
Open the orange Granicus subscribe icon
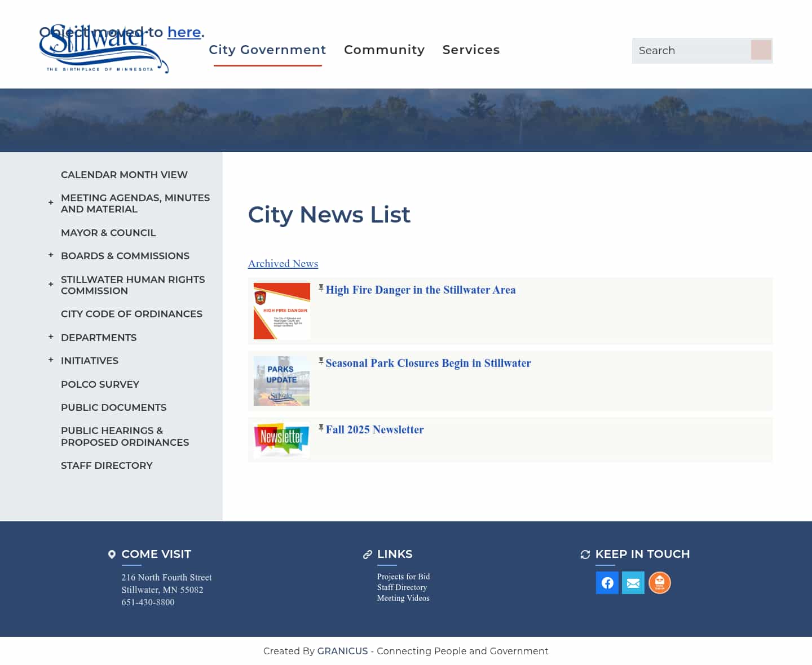coord(660,583)
